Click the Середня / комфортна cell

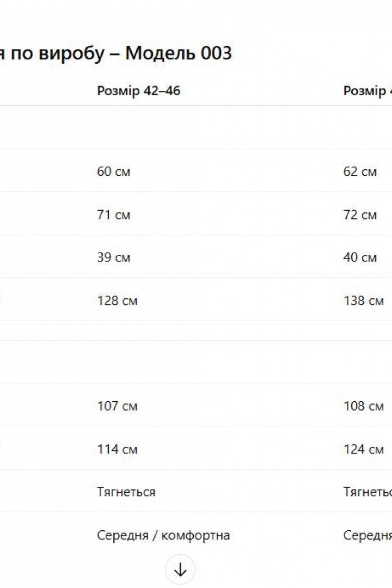pyautogui.click(x=163, y=535)
